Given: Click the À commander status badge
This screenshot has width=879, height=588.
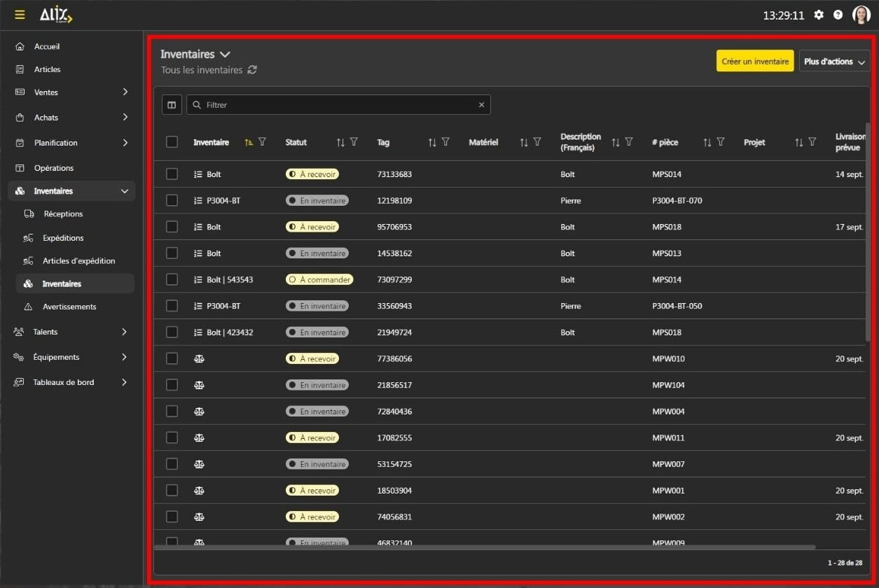Looking at the screenshot, I should 319,279.
